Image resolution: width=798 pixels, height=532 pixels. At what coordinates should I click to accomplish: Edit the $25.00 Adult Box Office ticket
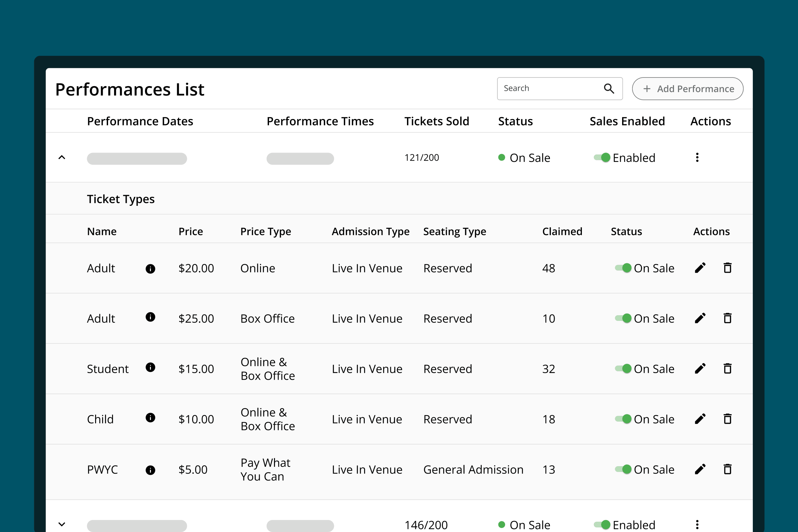point(700,318)
